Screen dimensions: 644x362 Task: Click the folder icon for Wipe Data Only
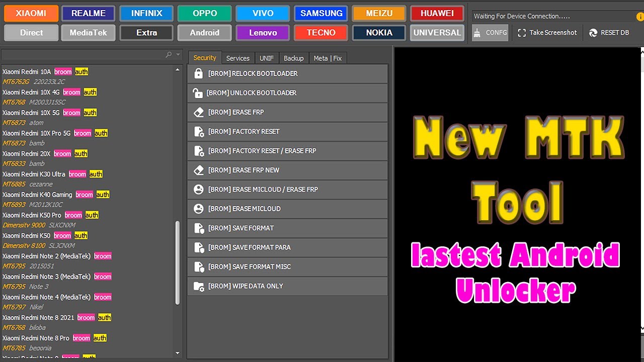199,286
